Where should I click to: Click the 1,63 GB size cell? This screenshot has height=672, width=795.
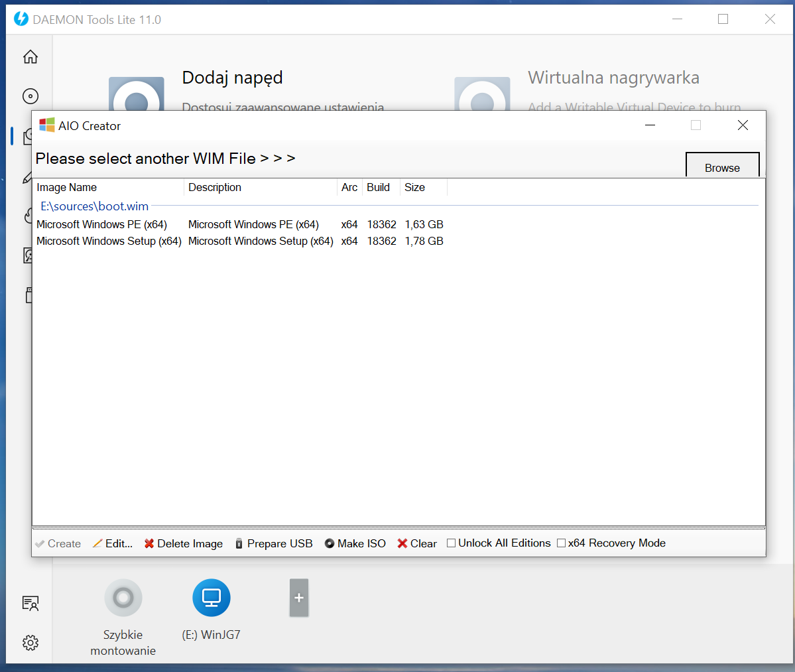click(424, 224)
